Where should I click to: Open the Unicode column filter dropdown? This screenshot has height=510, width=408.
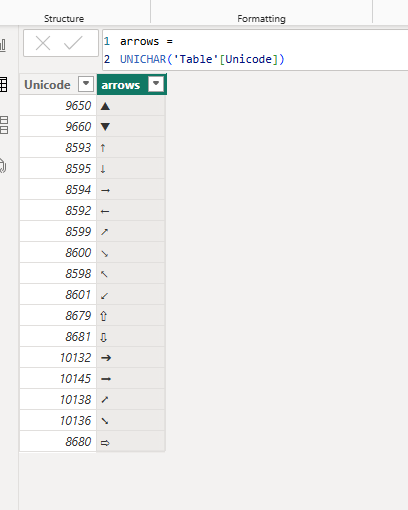click(86, 84)
